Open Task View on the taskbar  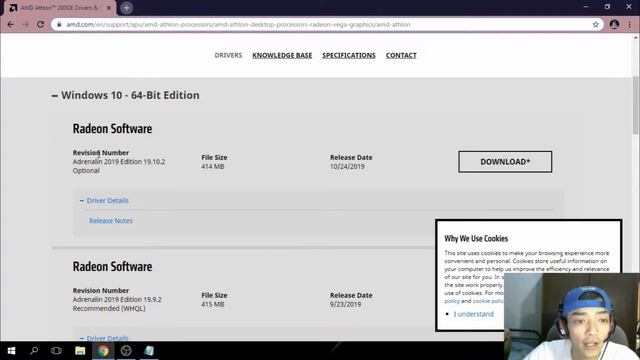click(56, 351)
